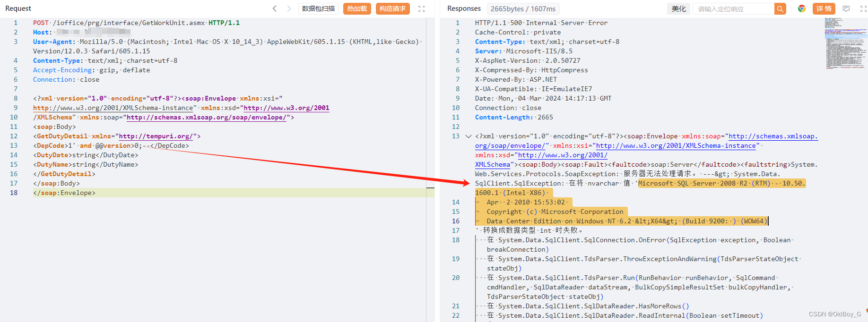The width and height of the screenshot is (868, 322).
Task: Click the POST request line text
Action: tap(136, 23)
